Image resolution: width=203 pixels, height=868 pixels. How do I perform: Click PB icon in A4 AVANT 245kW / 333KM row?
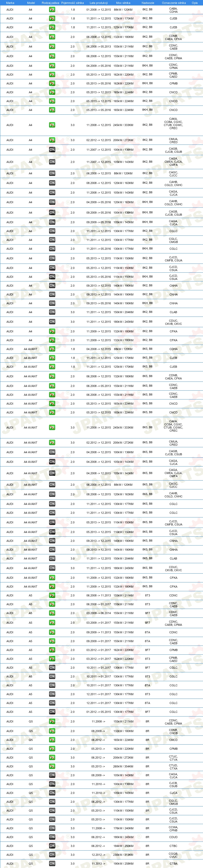tap(52, 428)
